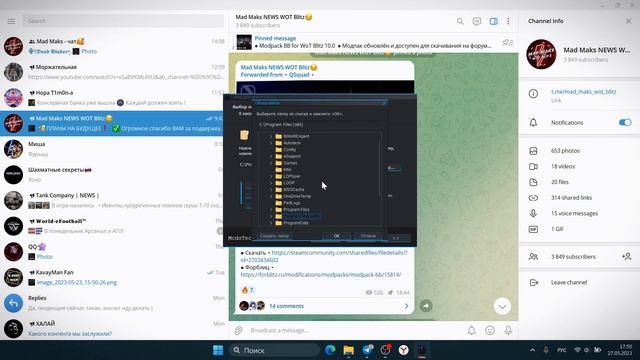This screenshot has width=640, height=360.
Task: Open the three-dot more options menu
Action: click(508, 21)
